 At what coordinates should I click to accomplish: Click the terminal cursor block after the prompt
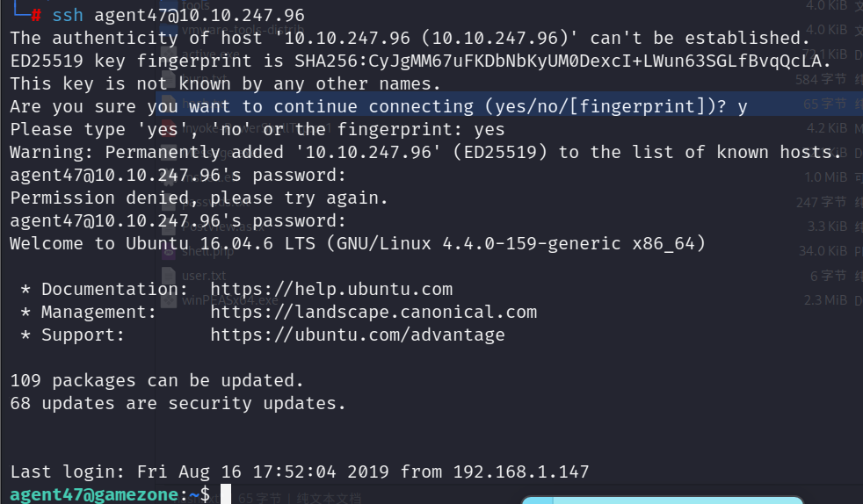point(226,494)
